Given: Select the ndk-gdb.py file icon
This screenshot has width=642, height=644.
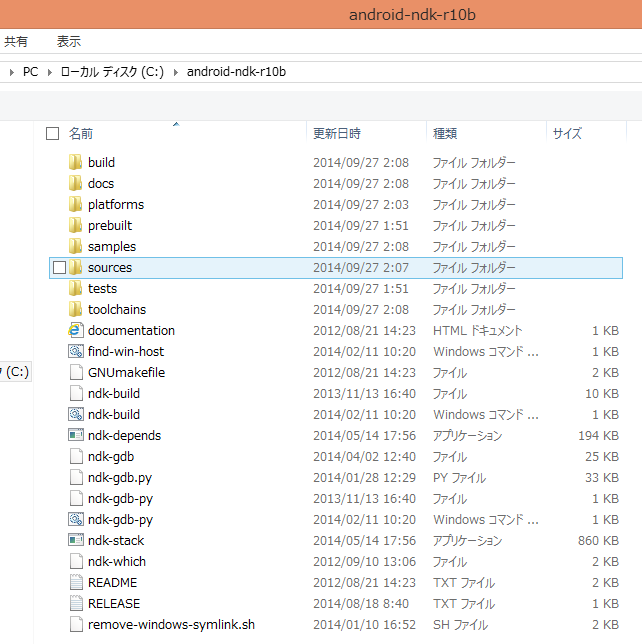Looking at the screenshot, I should pos(76,477).
